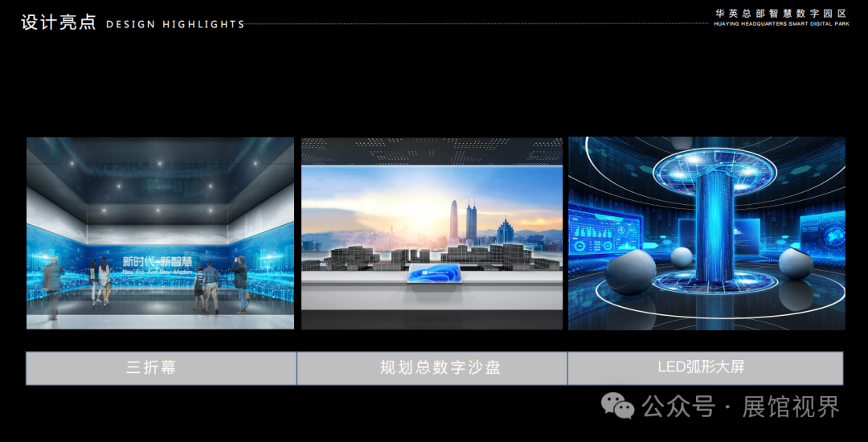
Task: Select the 规划总数字沙盘 label cell
Action: (x=432, y=368)
